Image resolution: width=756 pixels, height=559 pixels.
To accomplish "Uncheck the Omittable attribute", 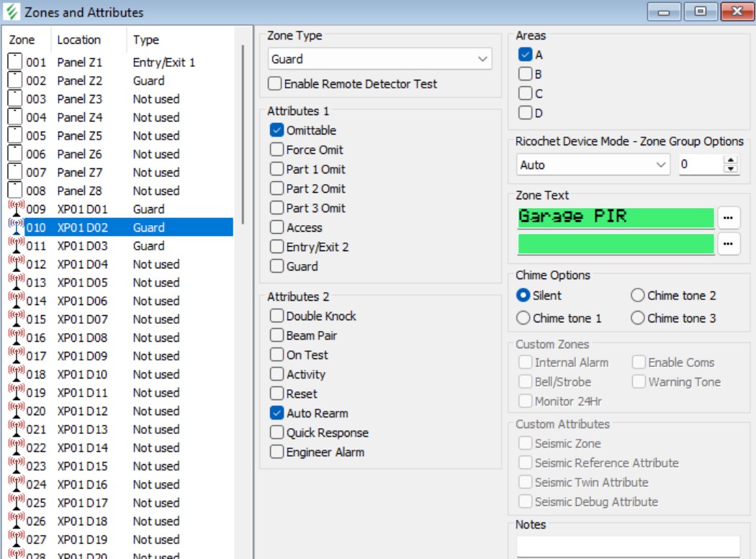I will click(x=276, y=130).
